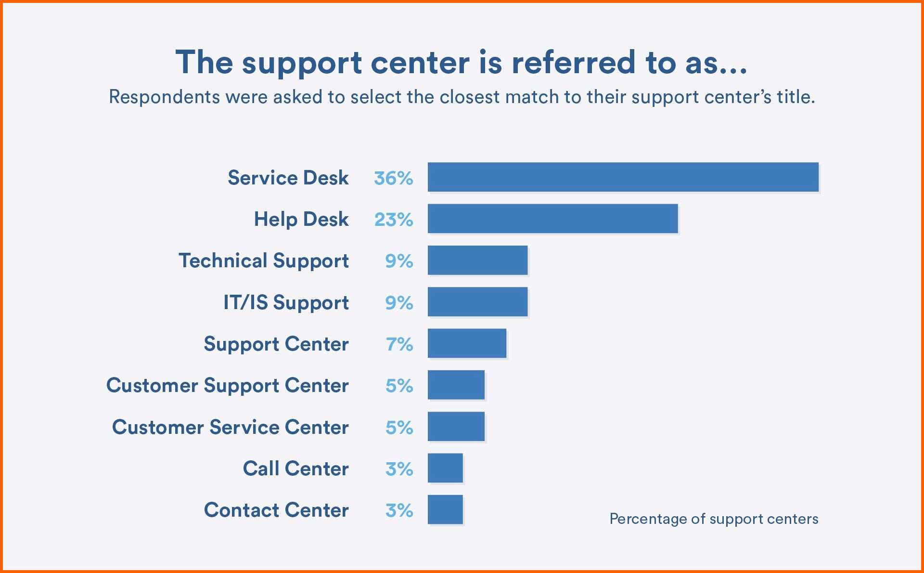Click the Service Desk bar
This screenshot has width=924, height=573.
pyautogui.click(x=623, y=177)
